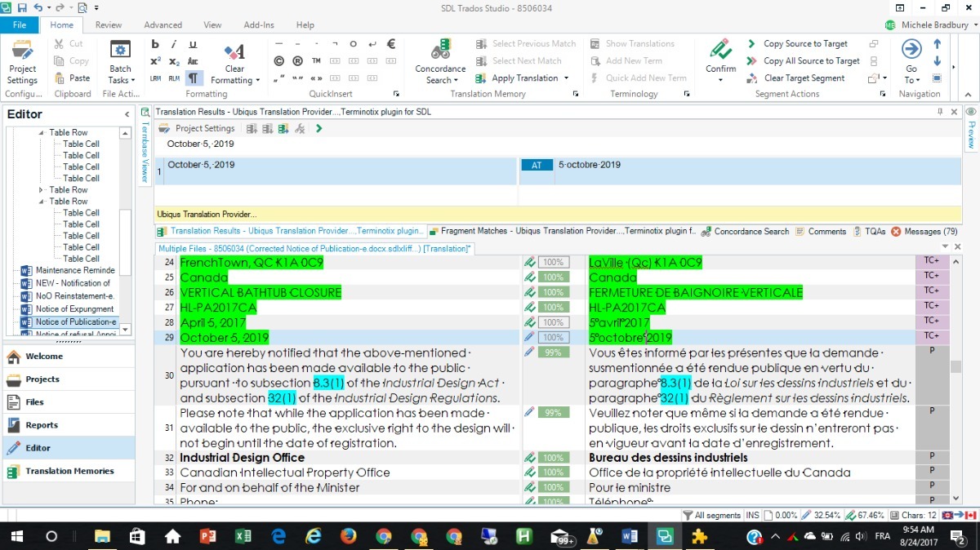
Task: Open the Preview side panel
Action: 971,128
